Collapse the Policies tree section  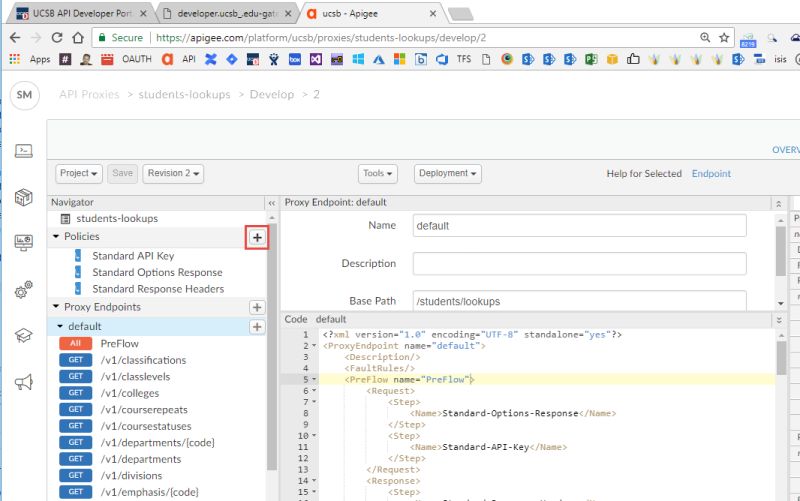pos(56,237)
